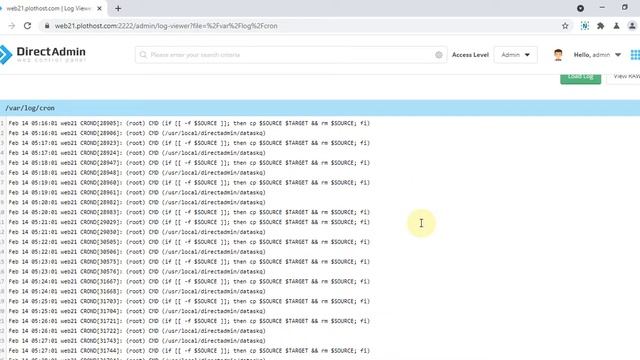Select the 05:19:01 'rm $SOURCE; fi' log line

[x=189, y=182]
